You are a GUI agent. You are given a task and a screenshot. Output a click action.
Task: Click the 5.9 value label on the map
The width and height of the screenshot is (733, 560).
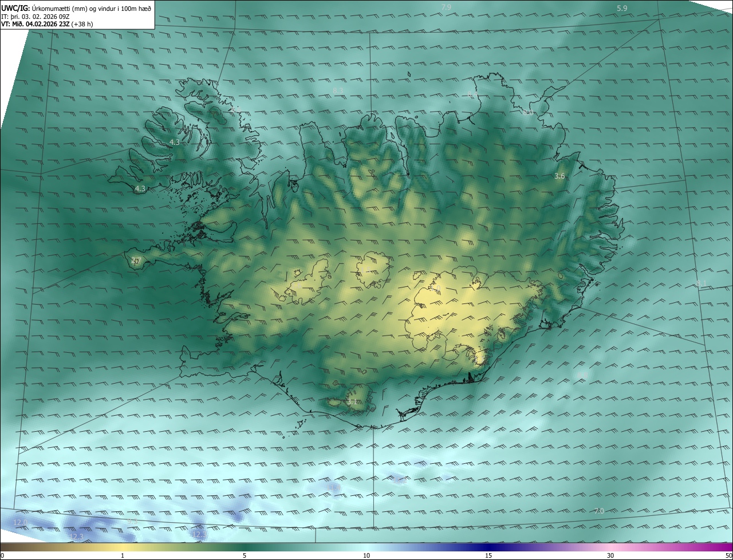click(x=622, y=8)
